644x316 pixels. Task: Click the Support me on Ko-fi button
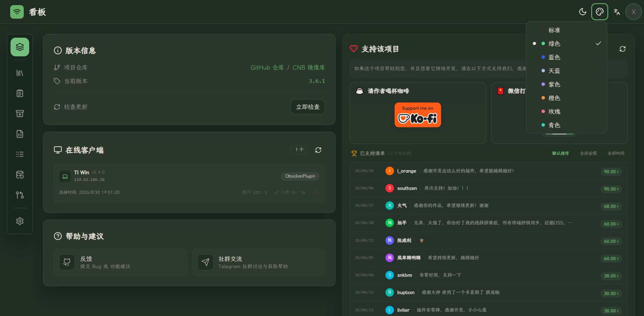point(418,115)
